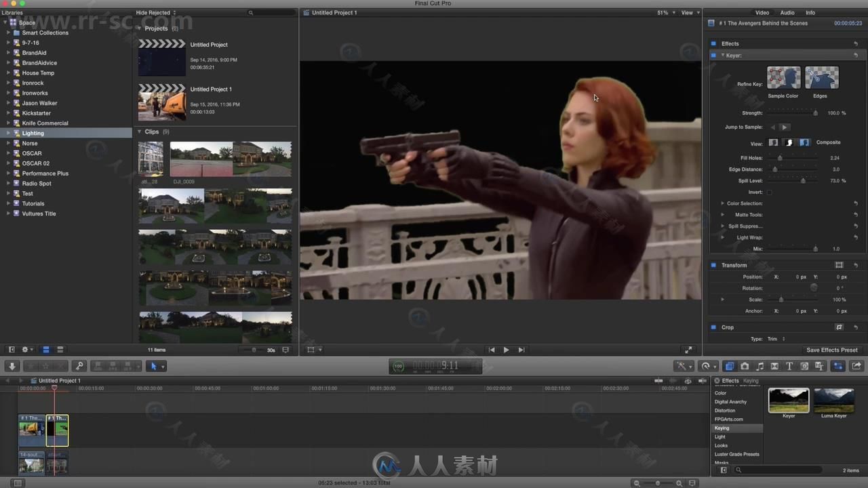Switch to the Audio inspector tab

[787, 13]
